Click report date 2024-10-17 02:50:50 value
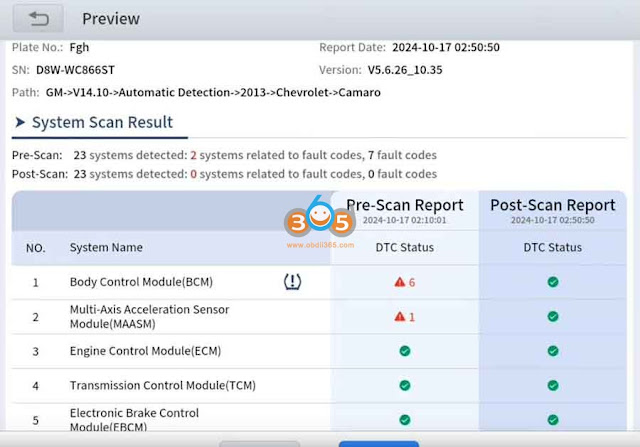This screenshot has width=640, height=447. click(446, 47)
